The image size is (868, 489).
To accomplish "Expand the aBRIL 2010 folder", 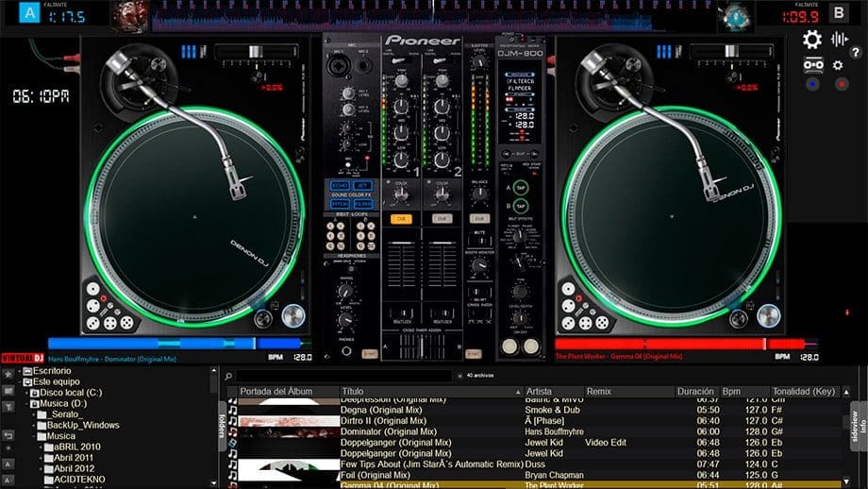I will (42, 447).
